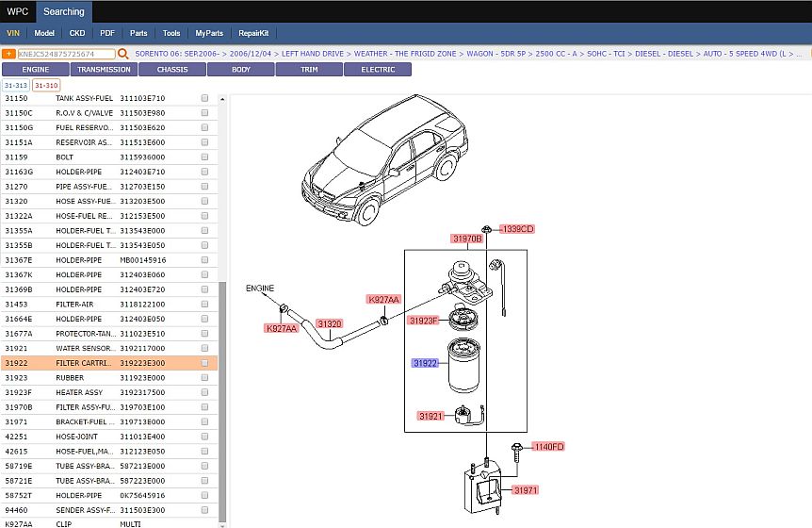This screenshot has height=528, width=812.
Task: Click the TRIM category button
Action: click(309, 70)
